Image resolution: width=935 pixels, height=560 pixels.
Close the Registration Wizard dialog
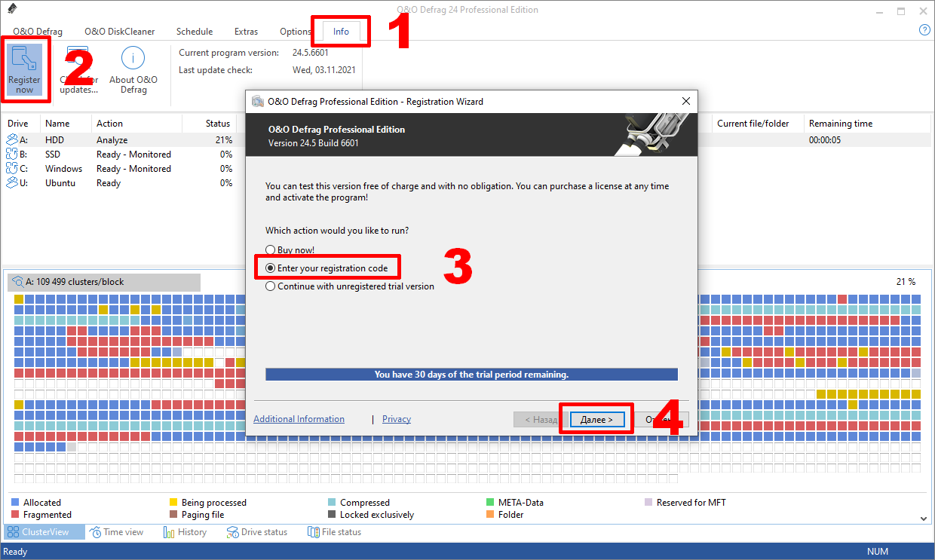point(686,101)
